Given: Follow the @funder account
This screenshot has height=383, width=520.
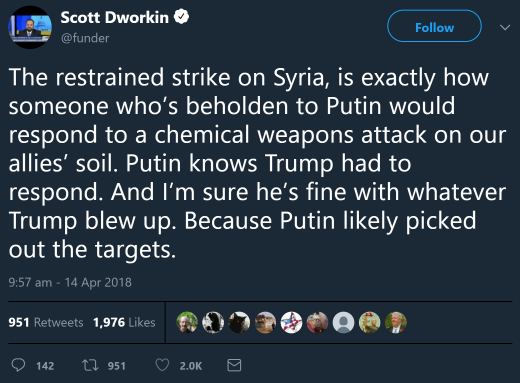Looking at the screenshot, I should click(434, 26).
